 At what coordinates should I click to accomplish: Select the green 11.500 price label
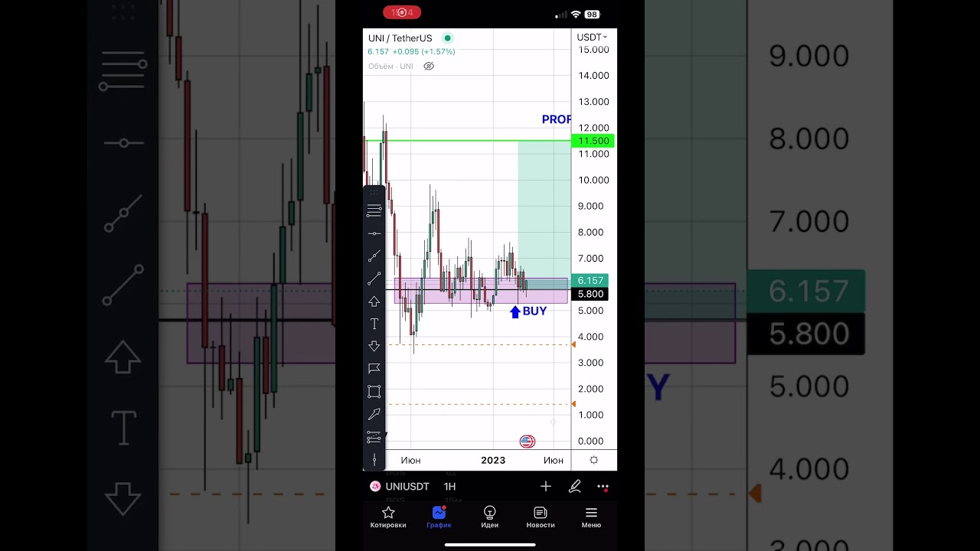coord(594,141)
